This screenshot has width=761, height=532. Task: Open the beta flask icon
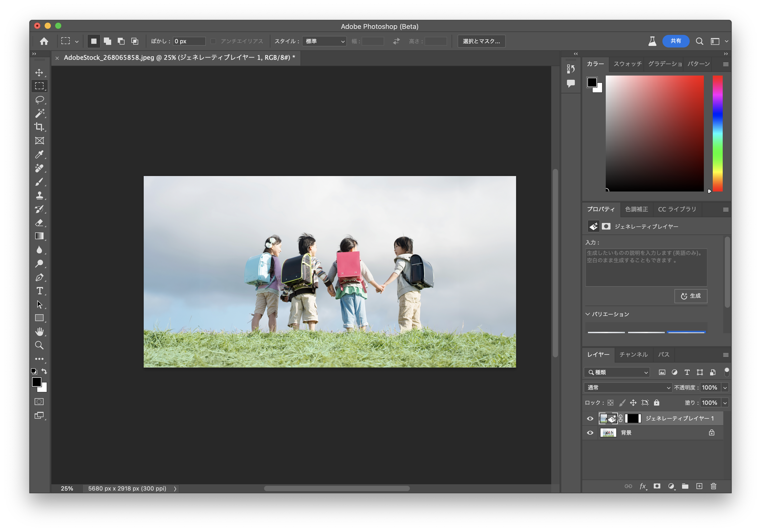pos(652,41)
